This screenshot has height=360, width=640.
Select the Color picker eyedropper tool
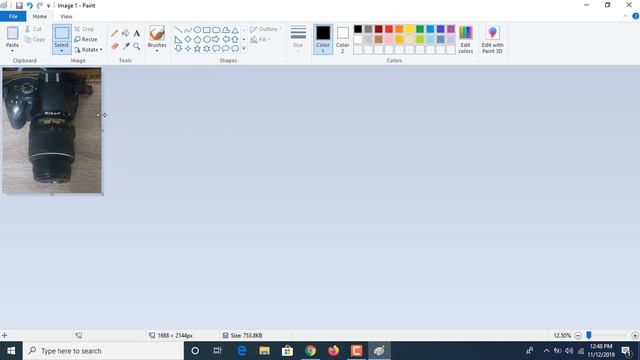tap(126, 46)
